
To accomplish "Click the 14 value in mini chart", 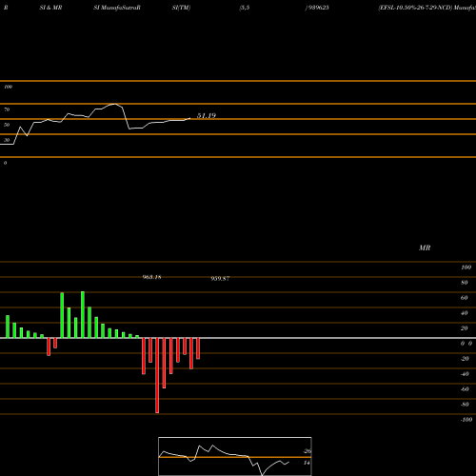I will [x=307, y=463].
